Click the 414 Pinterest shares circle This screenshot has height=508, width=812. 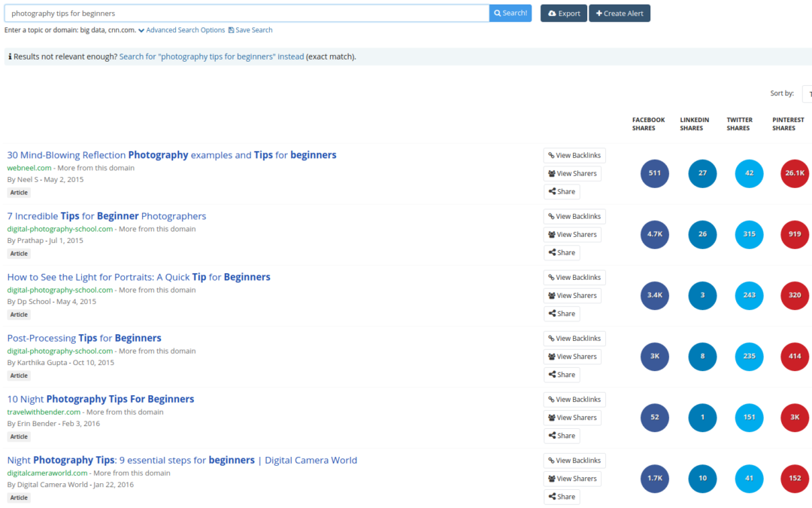coord(795,357)
